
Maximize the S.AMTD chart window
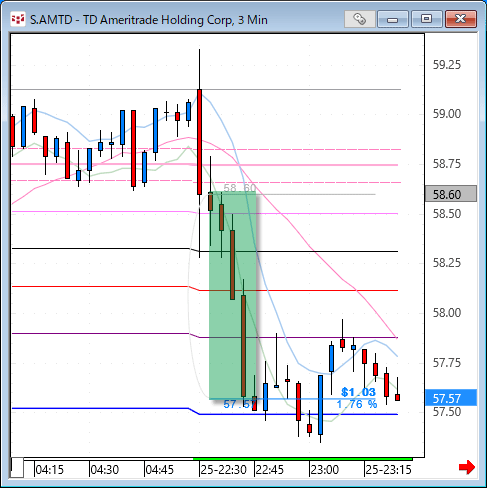pos(426,19)
